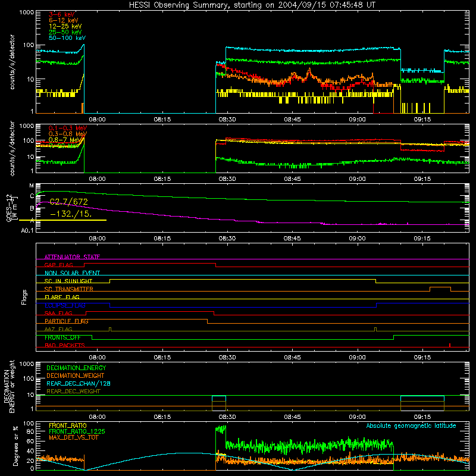Screen dimensions: 476x476
Task: Click the BAD_PACKETS flag label
Action: pyautogui.click(x=65, y=345)
